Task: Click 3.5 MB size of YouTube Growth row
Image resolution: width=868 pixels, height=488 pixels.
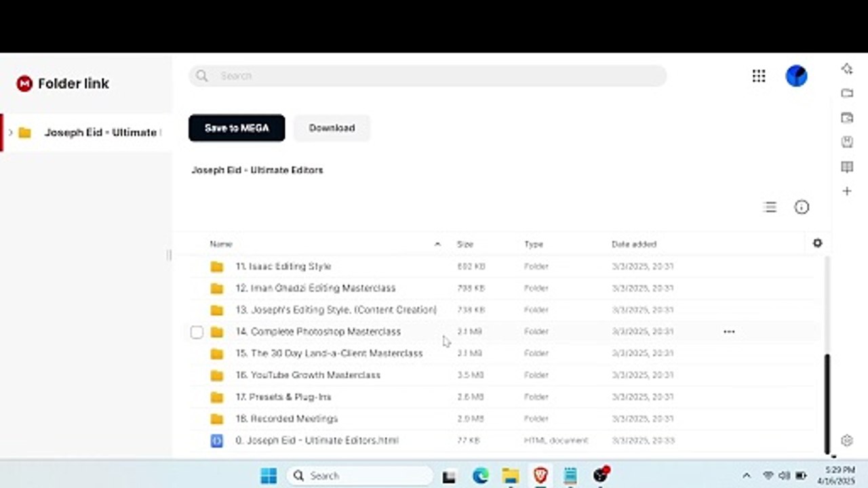Action: [x=470, y=375]
